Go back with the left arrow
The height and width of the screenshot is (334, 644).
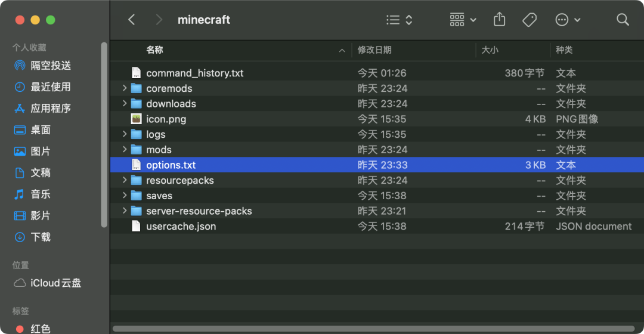[x=131, y=20]
